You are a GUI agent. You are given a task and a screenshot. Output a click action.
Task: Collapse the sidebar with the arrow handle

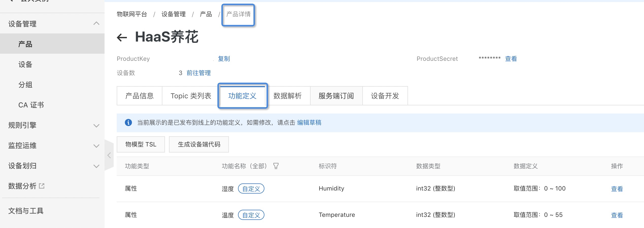(x=109, y=155)
